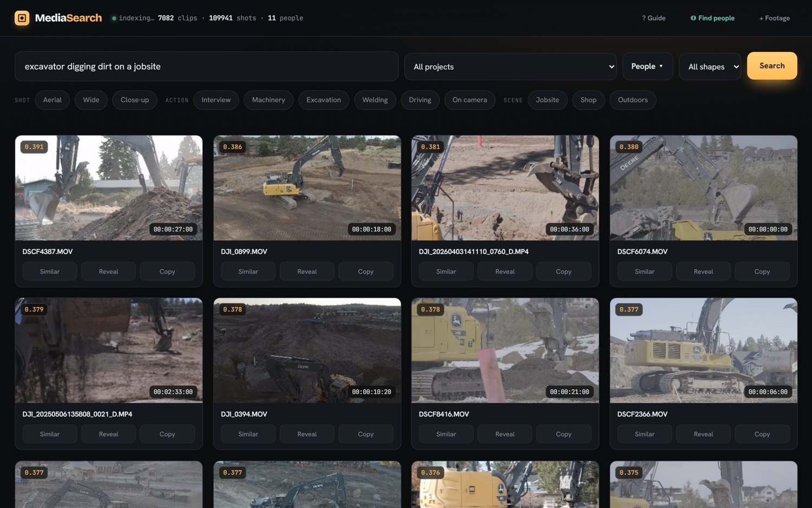Viewport: 812px width, 508px height.
Task: Click the search query input field
Action: [206, 67]
